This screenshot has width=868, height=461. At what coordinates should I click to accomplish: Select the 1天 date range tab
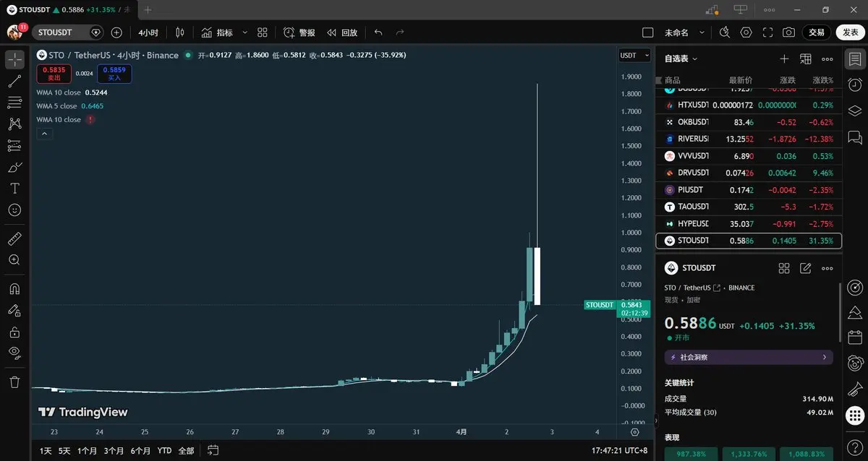(x=46, y=450)
